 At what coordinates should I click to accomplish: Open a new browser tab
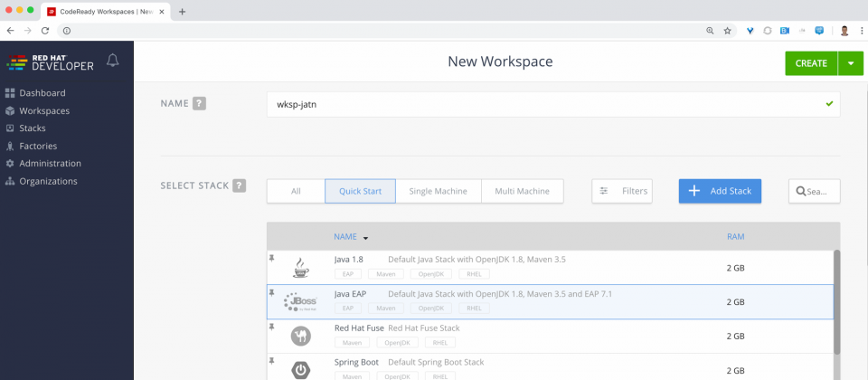pos(182,12)
